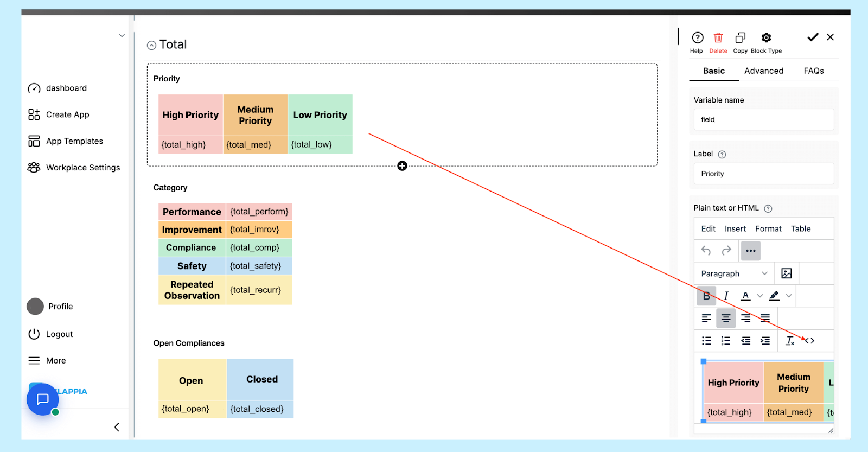
Task: Select the Closed header cell
Action: (x=260, y=379)
